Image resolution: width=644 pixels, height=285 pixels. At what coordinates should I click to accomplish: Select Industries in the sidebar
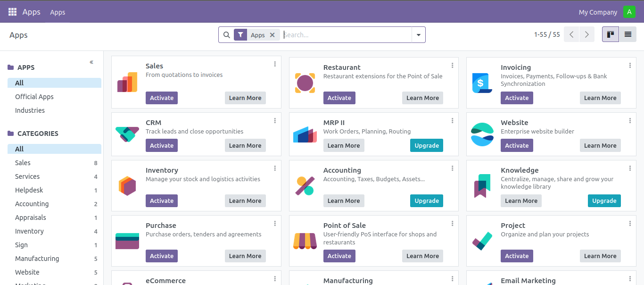(x=30, y=110)
